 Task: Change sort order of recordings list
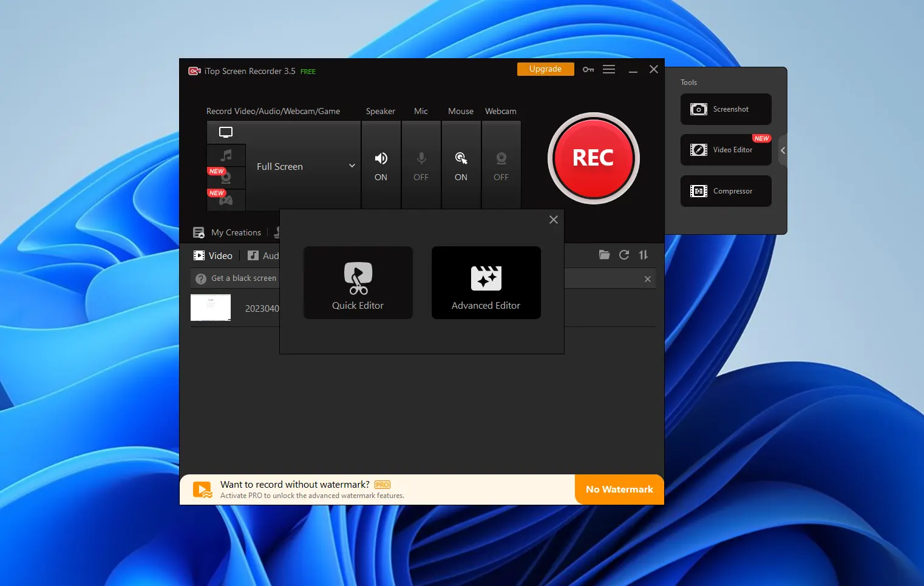click(644, 255)
